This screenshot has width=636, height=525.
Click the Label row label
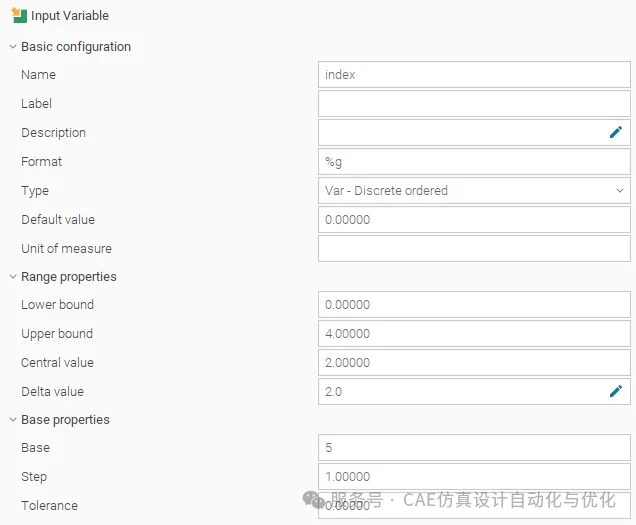tap(37, 103)
